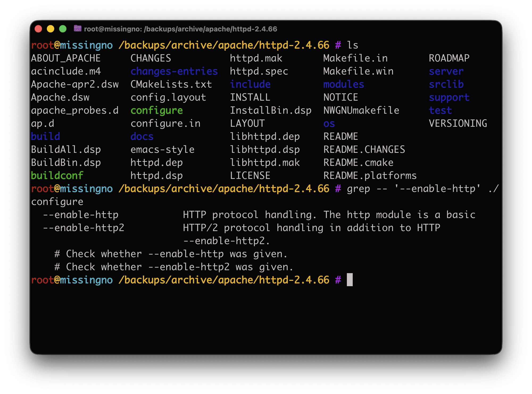Image resolution: width=532 pixels, height=394 pixels.
Task: Click the 'README.platforms' file name
Action: pyautogui.click(x=370, y=176)
